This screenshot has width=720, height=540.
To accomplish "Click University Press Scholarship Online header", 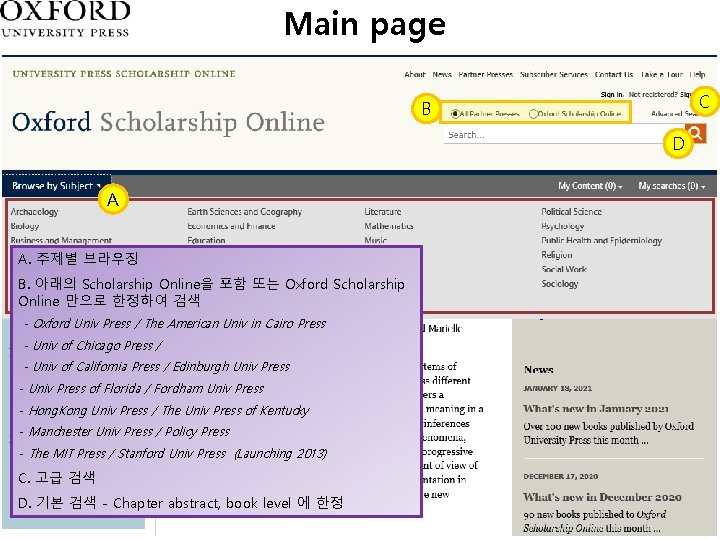I will coord(124,74).
